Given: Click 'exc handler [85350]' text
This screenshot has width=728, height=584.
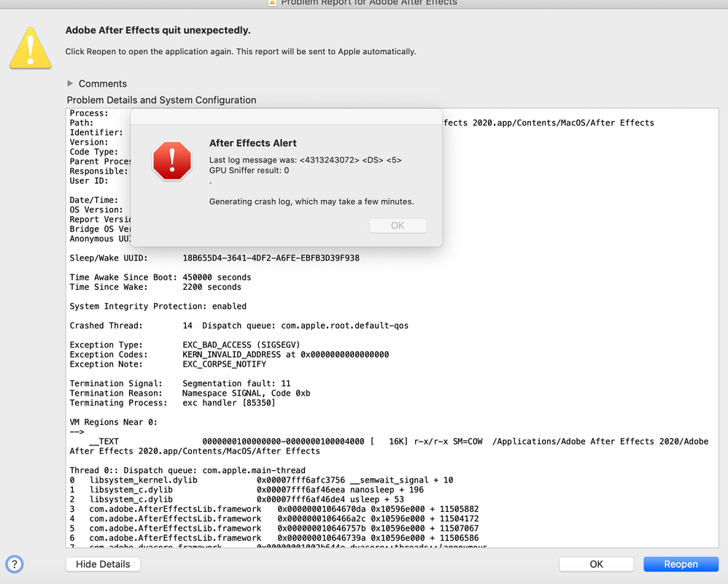Looking at the screenshot, I should (229, 403).
